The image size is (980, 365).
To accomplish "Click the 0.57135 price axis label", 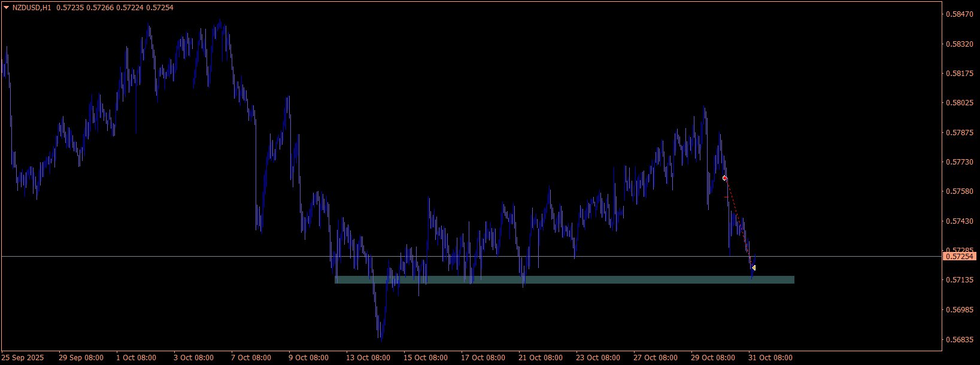I will click(959, 280).
